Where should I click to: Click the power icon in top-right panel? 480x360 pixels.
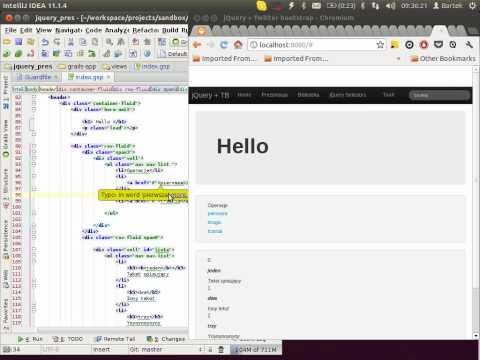point(472,6)
